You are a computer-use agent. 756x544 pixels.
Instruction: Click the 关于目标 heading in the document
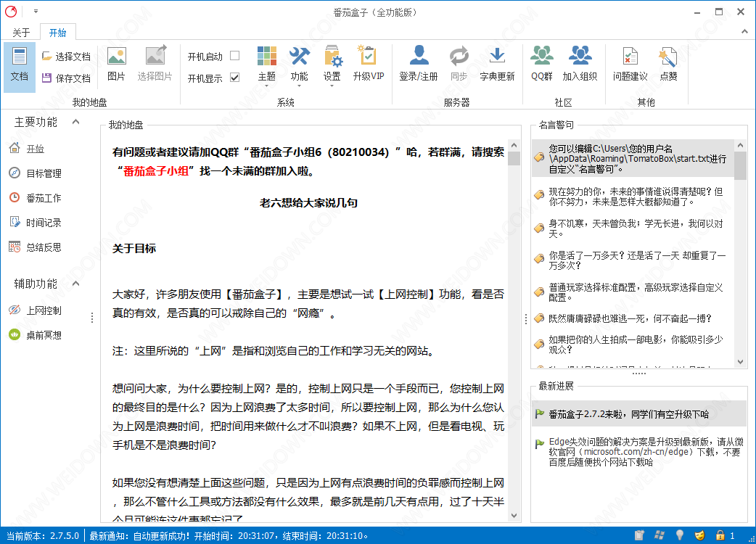tap(134, 249)
